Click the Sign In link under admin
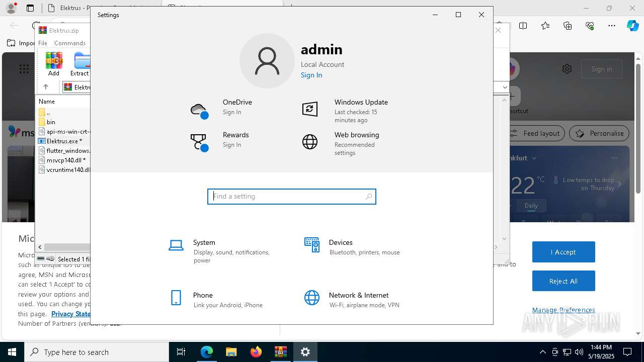The image size is (644, 362). [x=311, y=75]
